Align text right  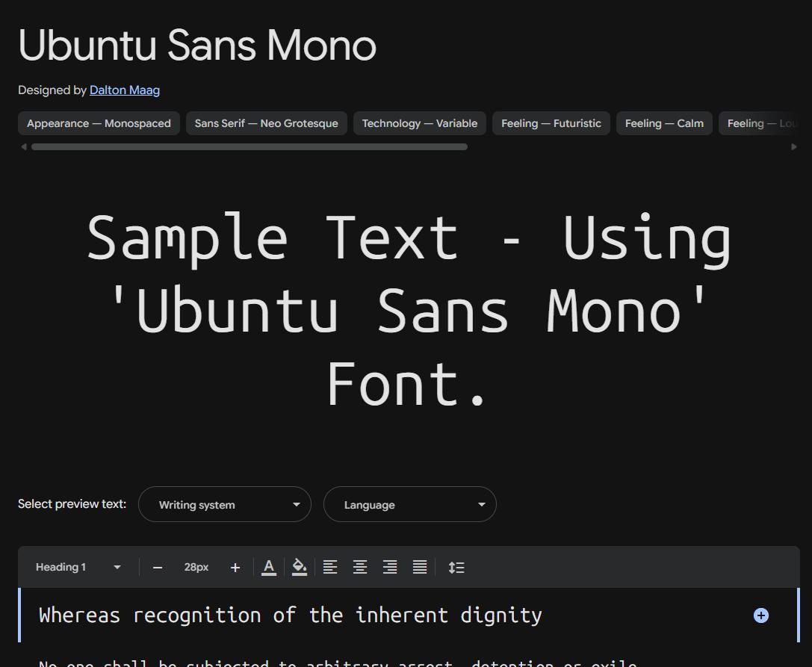[x=390, y=568]
